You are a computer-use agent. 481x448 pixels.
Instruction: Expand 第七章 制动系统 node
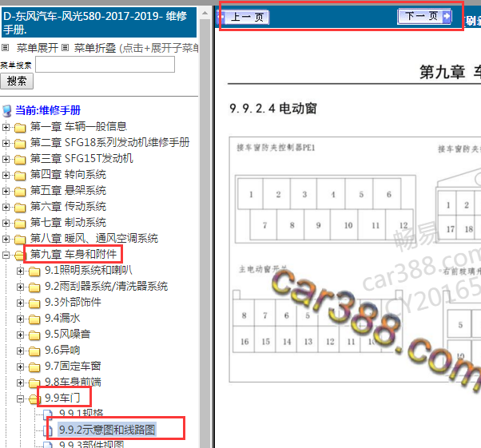[x=6, y=223]
